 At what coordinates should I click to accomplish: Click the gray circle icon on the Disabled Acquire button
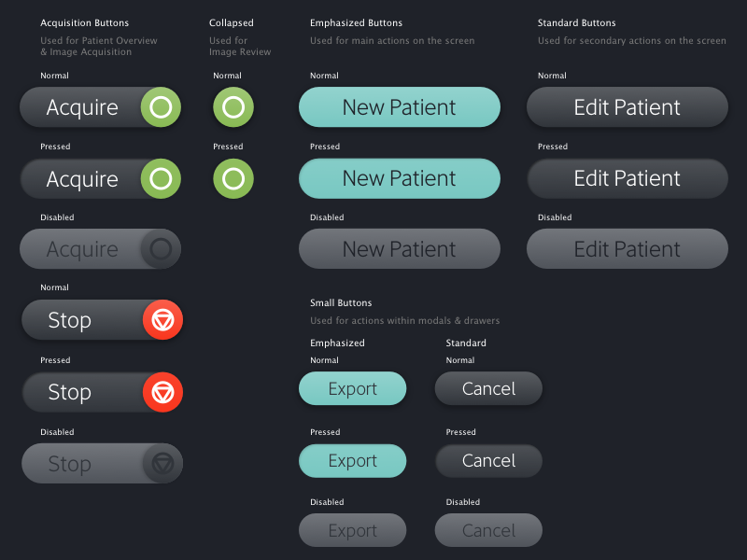161,249
